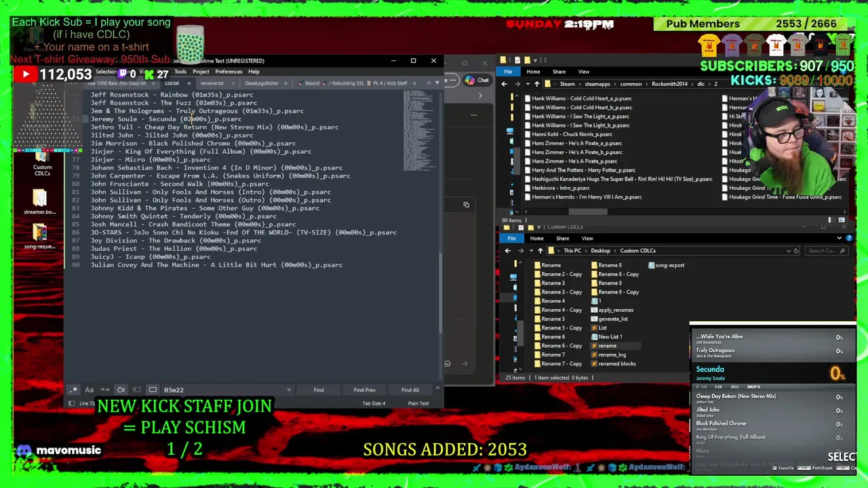Go up one folder in dlc Explorer window
This screenshot has width=868, height=488.
(x=536, y=84)
